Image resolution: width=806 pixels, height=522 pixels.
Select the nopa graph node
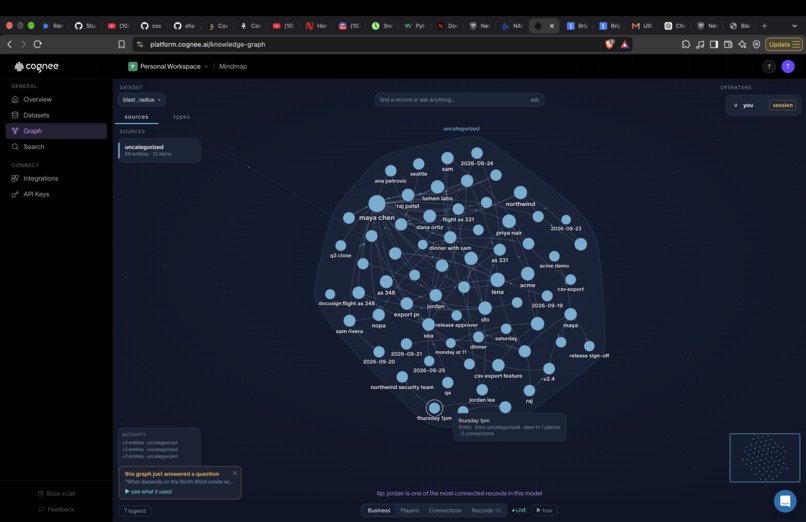pyautogui.click(x=379, y=314)
